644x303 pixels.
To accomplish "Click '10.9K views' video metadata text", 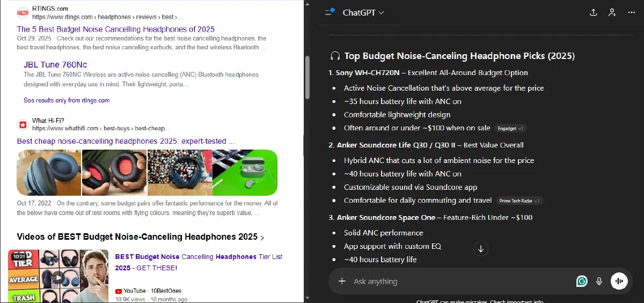I will pos(130,299).
